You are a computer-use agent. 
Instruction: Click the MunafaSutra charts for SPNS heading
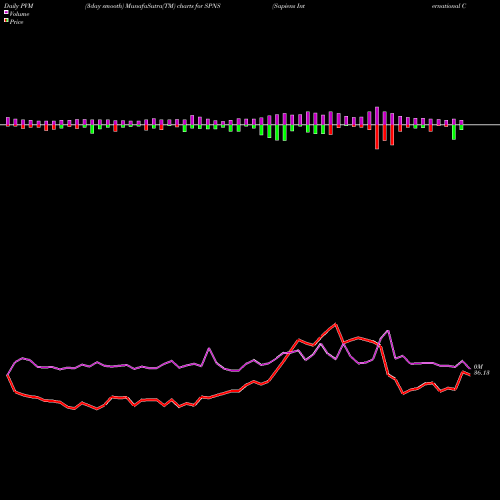[x=153, y=6]
